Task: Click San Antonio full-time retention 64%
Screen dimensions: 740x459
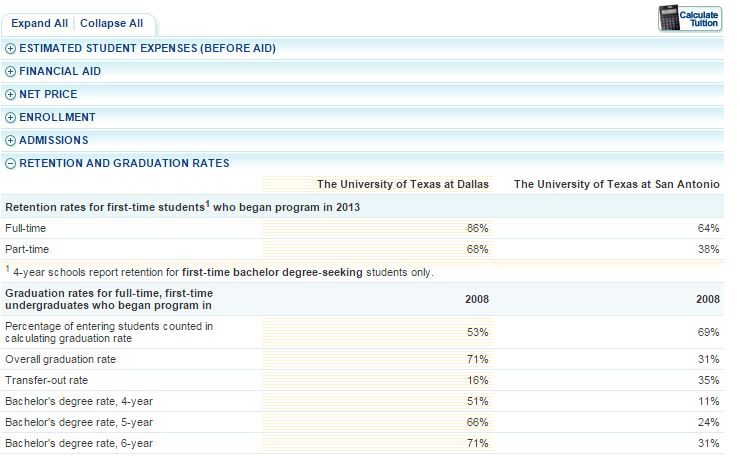Action: coord(708,228)
